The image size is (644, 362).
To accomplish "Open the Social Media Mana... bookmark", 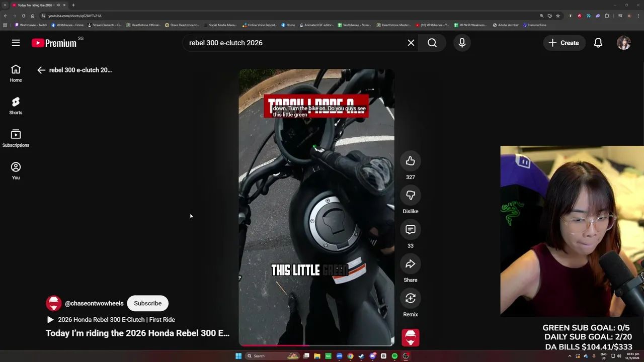I will click(x=220, y=25).
